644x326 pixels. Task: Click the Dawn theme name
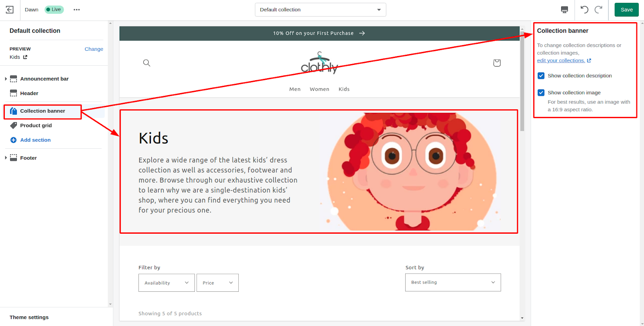(31, 10)
